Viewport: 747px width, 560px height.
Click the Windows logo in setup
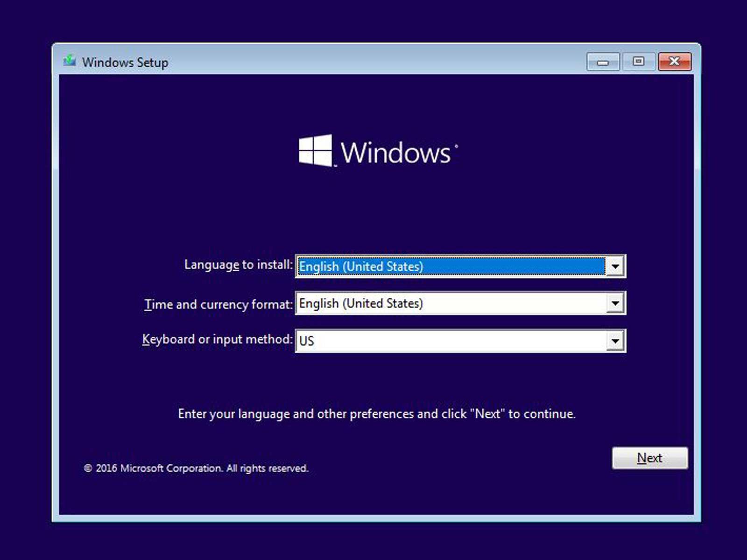pyautogui.click(x=378, y=151)
